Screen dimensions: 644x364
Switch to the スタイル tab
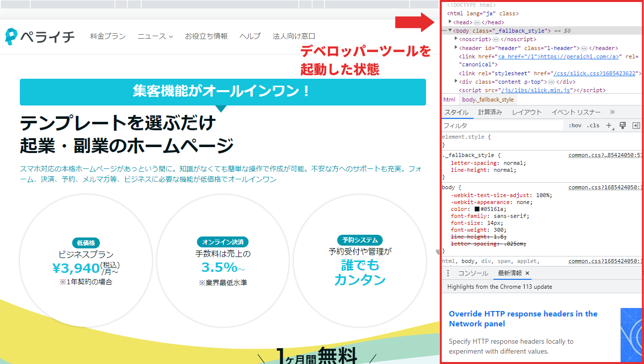(456, 112)
